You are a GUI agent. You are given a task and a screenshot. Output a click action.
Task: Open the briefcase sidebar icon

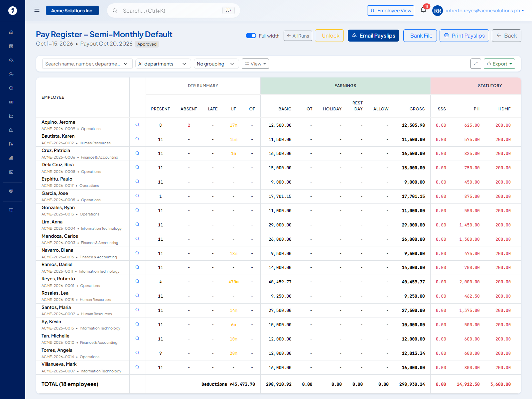tap(11, 130)
